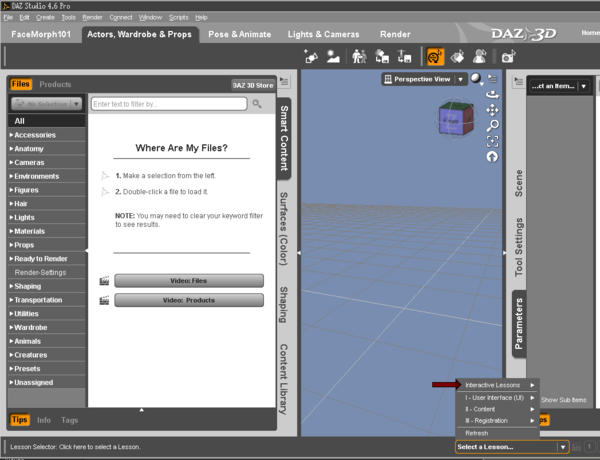
Task: Open the Perspective View dropdown
Action: pos(424,79)
